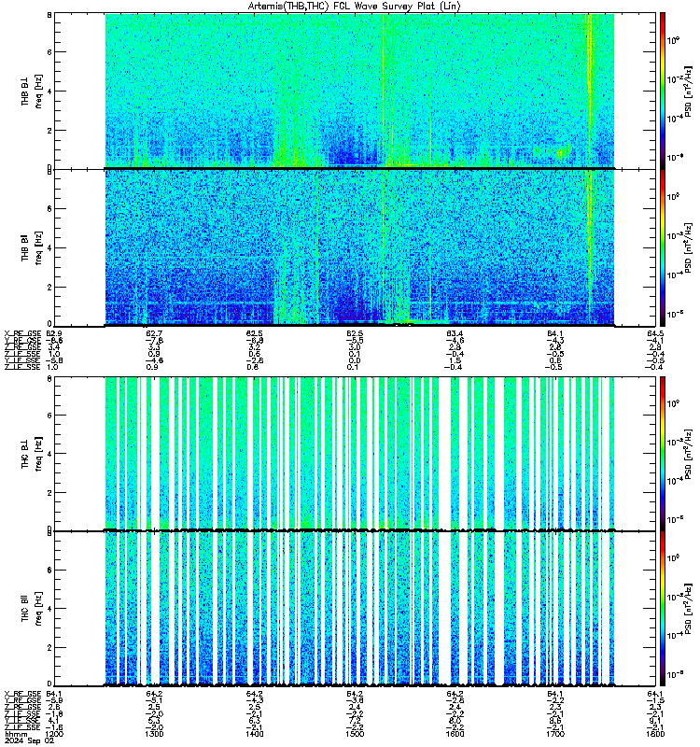
Task: Click the THB B-parallel axis label
Action: (x=32, y=247)
